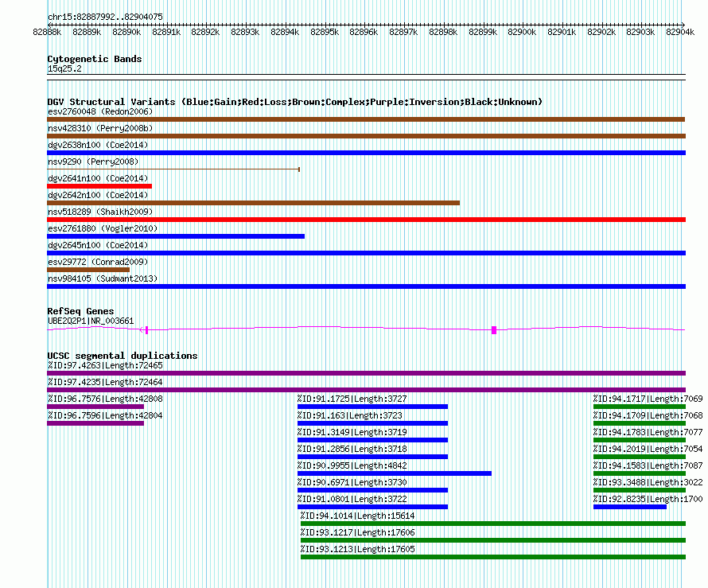This screenshot has height=588, width=708.
Task: Select the %ID:90.9955|Length:4842 duplication label
Action: pyautogui.click(x=352, y=465)
